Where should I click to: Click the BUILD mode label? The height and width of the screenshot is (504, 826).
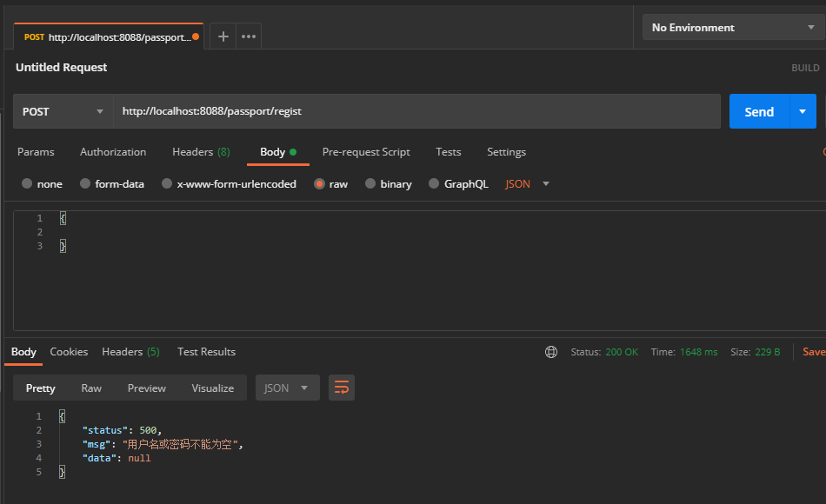point(805,68)
